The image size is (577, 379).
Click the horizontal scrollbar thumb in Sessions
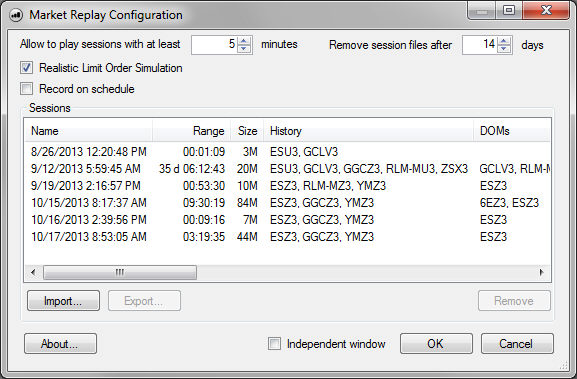point(120,273)
